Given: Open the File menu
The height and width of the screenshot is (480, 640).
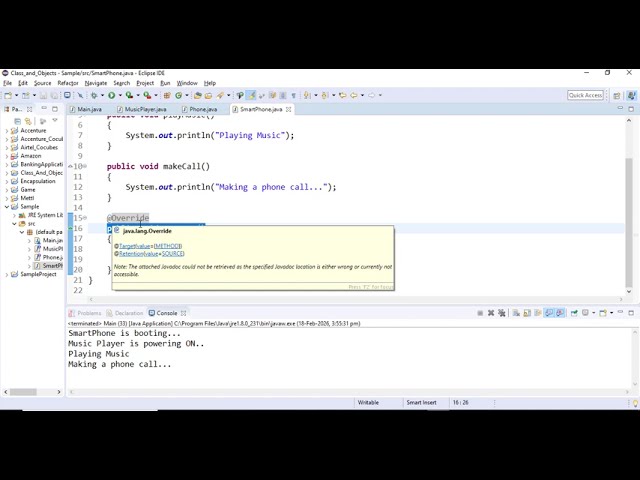Looking at the screenshot, I should (7, 83).
